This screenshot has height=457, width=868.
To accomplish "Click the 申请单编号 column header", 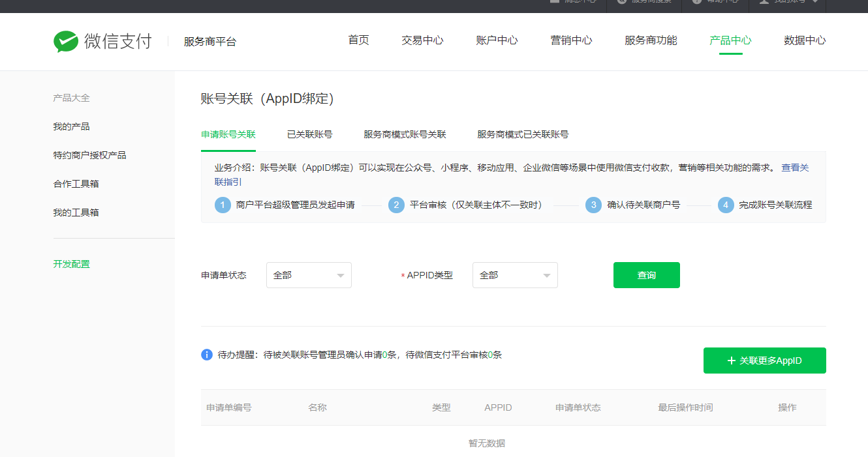I will pos(229,407).
